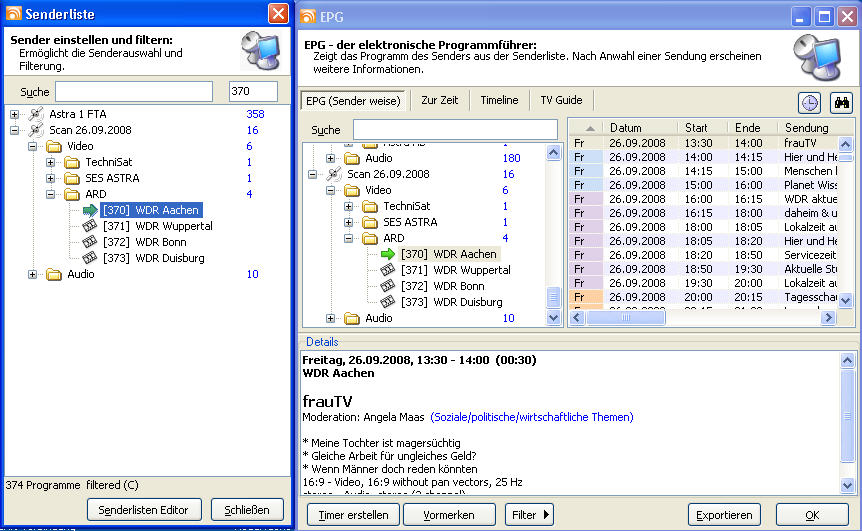Click the TechniSat folder icon in Senderliste
The width and height of the screenshot is (862, 531).
coord(71,162)
